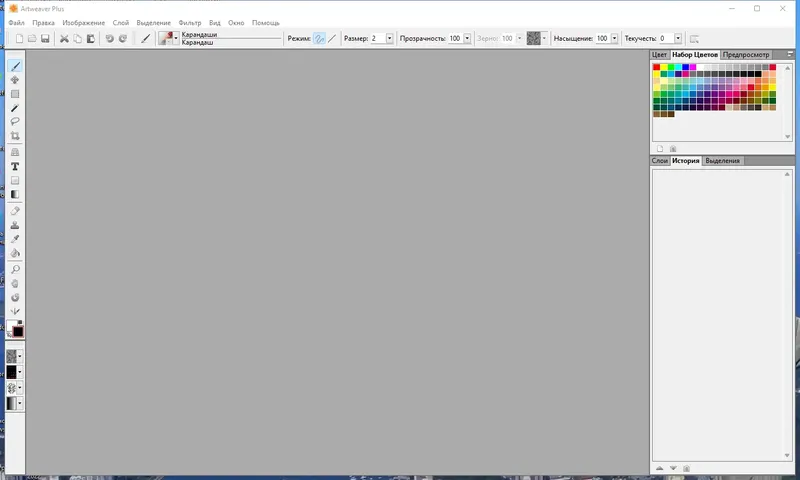Click the brush tool indicator in options bar

(145, 39)
